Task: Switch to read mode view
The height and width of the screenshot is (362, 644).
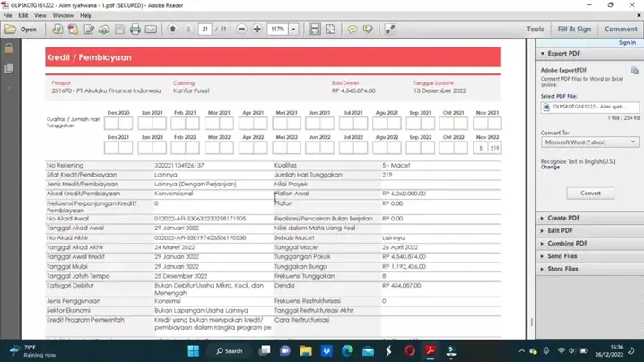Action: 390,30
